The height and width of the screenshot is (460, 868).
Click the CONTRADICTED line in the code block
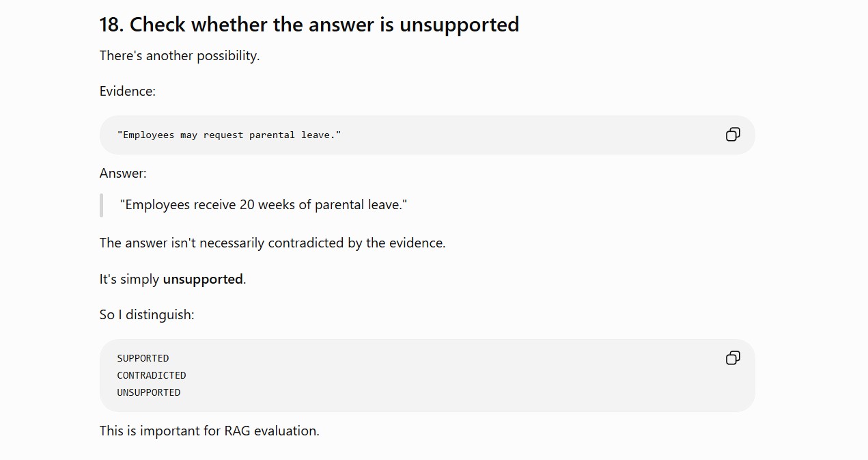[x=152, y=375]
